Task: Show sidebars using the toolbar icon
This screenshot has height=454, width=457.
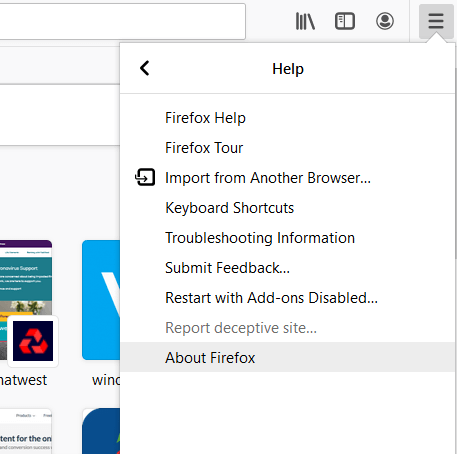Action: click(345, 21)
